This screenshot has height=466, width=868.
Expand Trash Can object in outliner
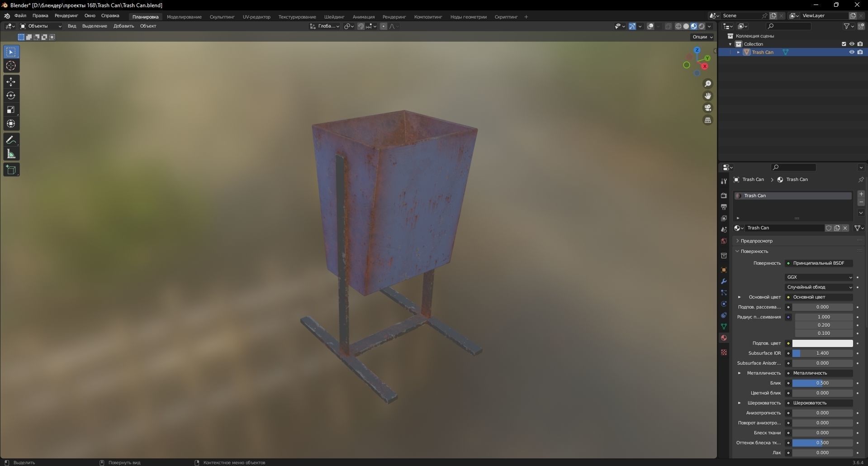click(739, 52)
